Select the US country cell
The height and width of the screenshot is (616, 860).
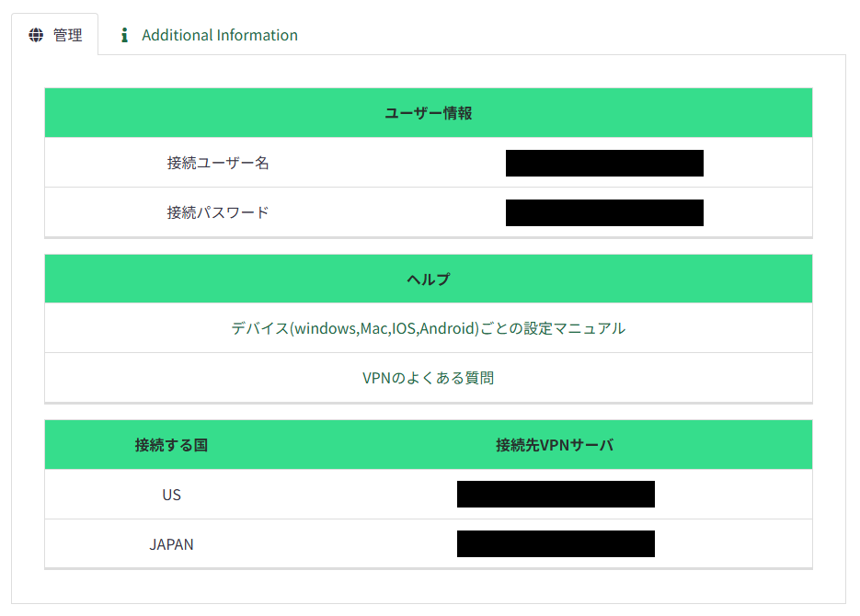coord(171,495)
